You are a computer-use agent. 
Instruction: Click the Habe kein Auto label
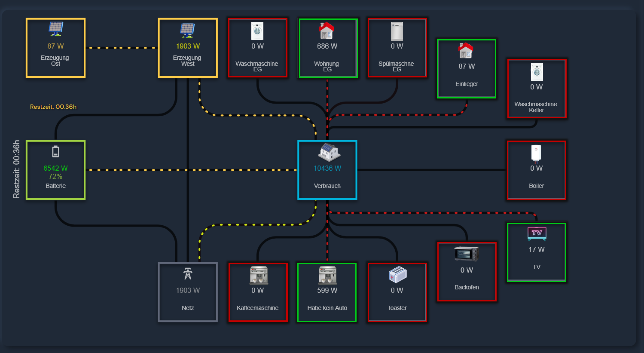click(327, 308)
